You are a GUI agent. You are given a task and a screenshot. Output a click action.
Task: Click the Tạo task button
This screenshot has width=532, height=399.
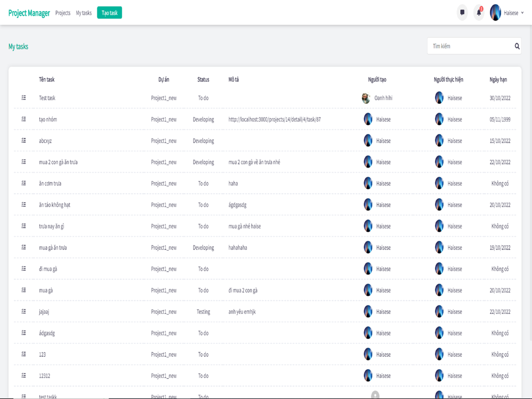click(x=110, y=13)
